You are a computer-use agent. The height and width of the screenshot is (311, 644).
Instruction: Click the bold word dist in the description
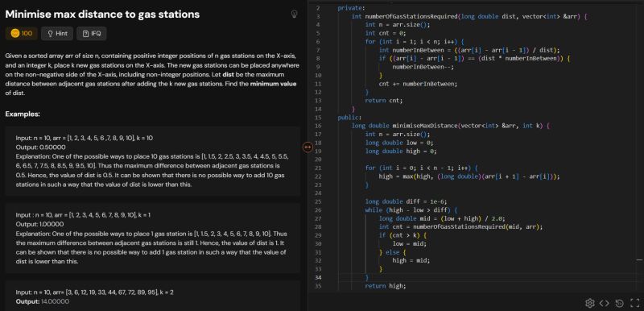[229, 75]
